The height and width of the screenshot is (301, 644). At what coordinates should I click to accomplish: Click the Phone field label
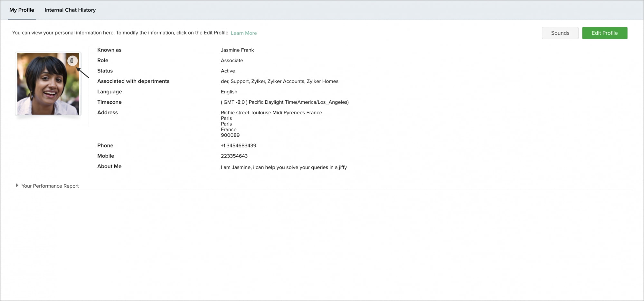[x=105, y=146]
